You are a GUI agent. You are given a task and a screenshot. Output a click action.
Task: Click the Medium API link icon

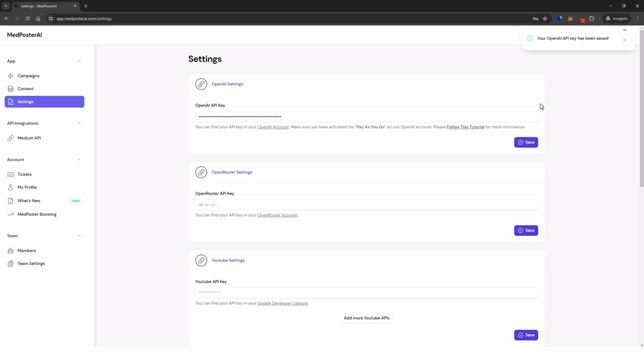click(x=11, y=138)
